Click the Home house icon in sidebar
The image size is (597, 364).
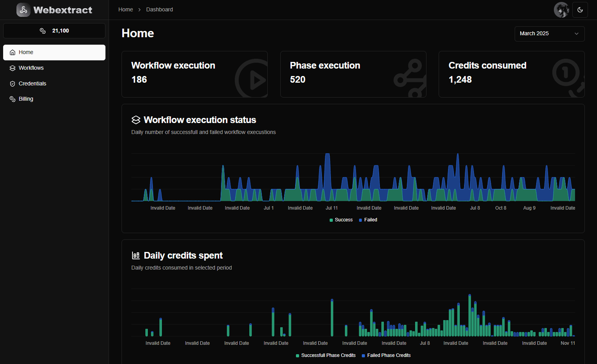click(x=13, y=53)
